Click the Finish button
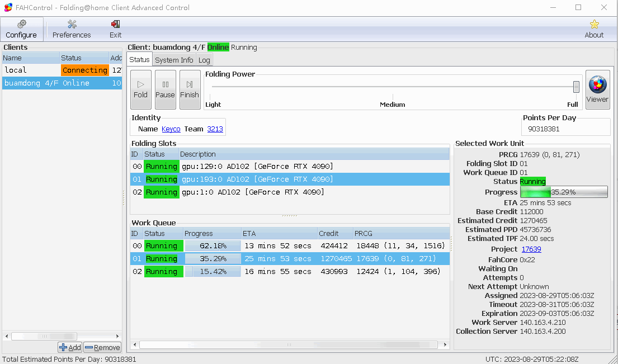 [190, 89]
